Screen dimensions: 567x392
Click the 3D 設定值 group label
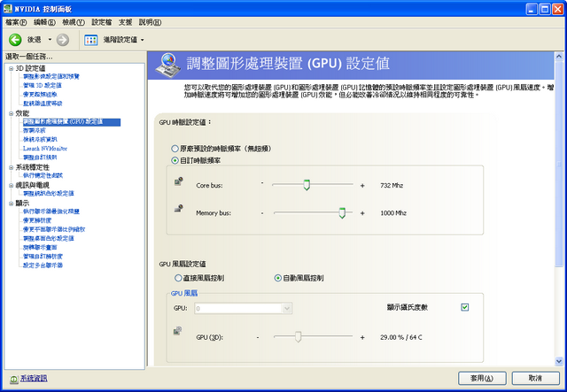30,68
